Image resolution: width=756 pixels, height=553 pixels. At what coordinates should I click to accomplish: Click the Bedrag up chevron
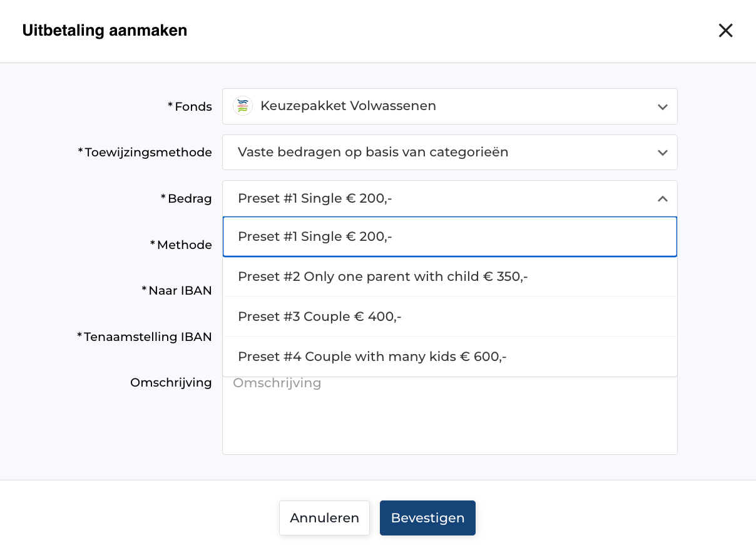[x=663, y=198]
